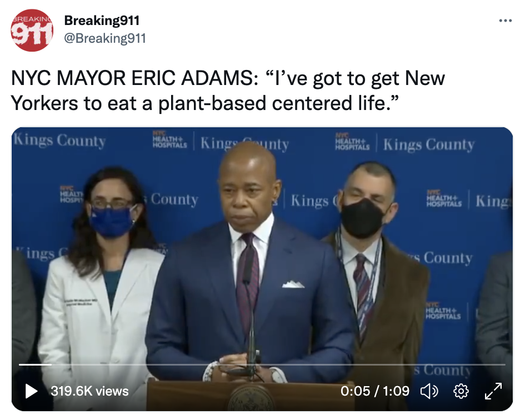Click the played portion of the progress bar
Image resolution: width=520 pixels, height=420 pixels.
point(35,364)
